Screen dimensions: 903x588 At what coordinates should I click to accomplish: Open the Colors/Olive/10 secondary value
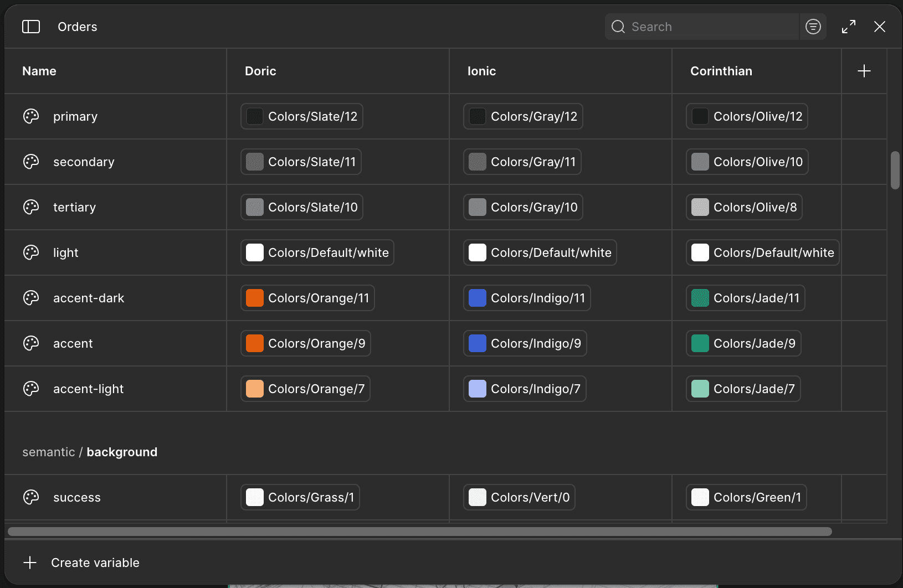click(747, 162)
